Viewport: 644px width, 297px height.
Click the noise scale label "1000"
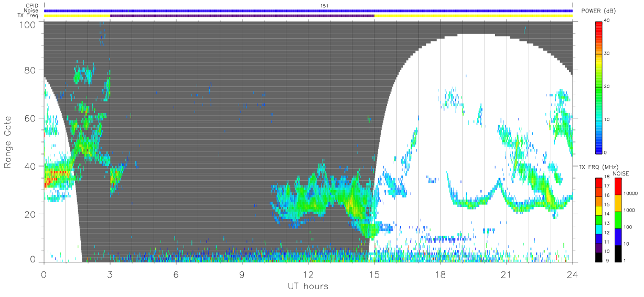pos(628,210)
